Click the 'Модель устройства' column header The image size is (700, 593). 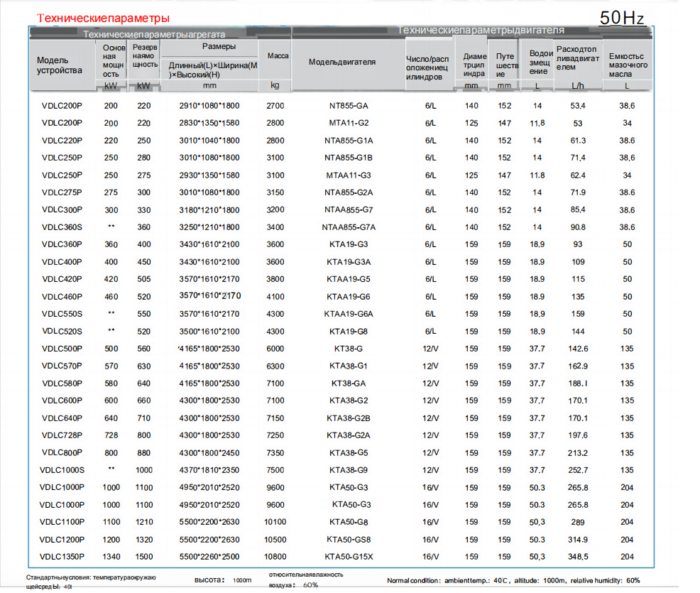60,65
